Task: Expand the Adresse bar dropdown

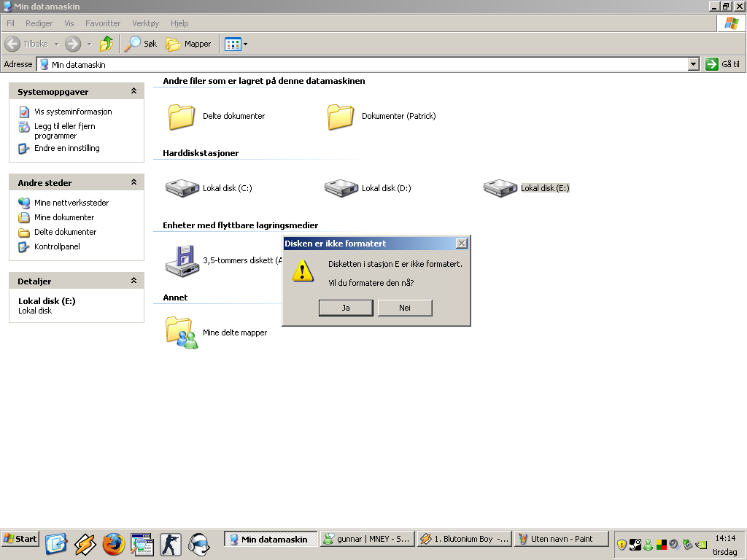Action: (694, 64)
